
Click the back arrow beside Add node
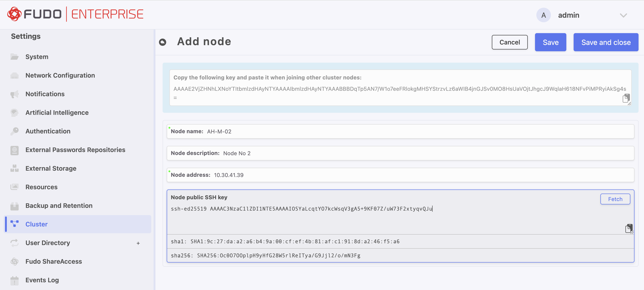pyautogui.click(x=163, y=42)
